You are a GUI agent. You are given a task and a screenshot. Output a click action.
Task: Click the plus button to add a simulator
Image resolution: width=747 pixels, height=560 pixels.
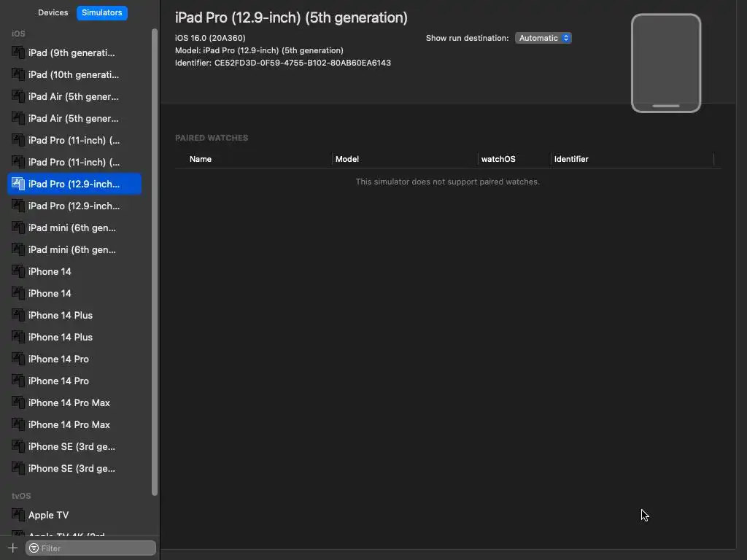pos(13,548)
